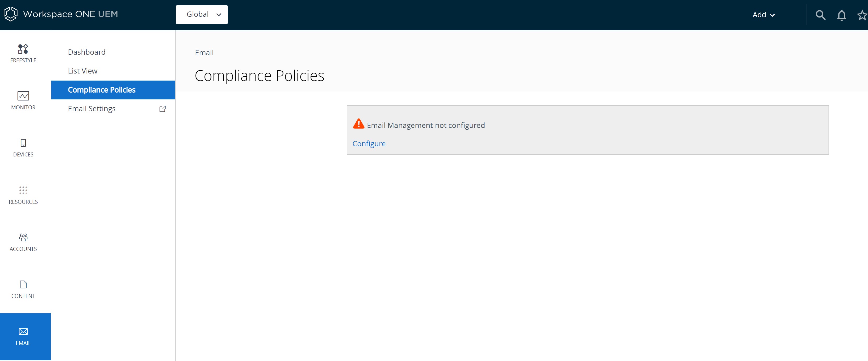
Task: Open notifications bell icon
Action: 841,15
